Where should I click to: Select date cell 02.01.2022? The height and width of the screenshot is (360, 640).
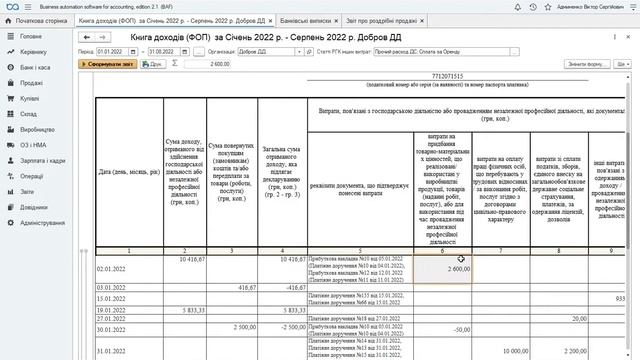click(x=129, y=269)
